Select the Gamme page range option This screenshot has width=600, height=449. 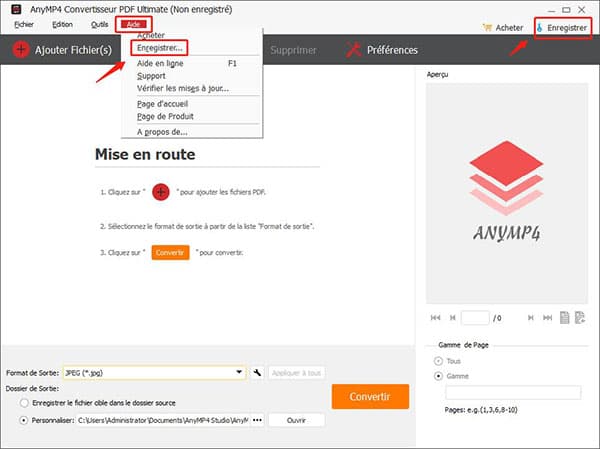tap(437, 376)
